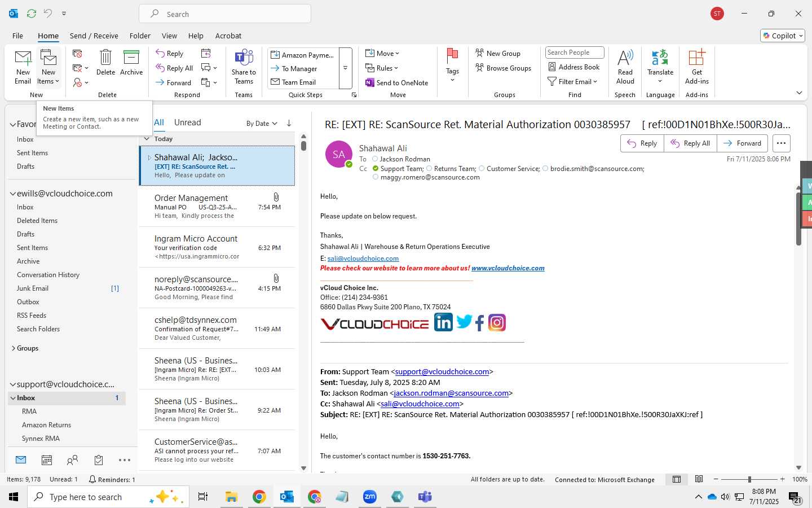Open the File menu
812x508 pixels.
click(x=18, y=36)
